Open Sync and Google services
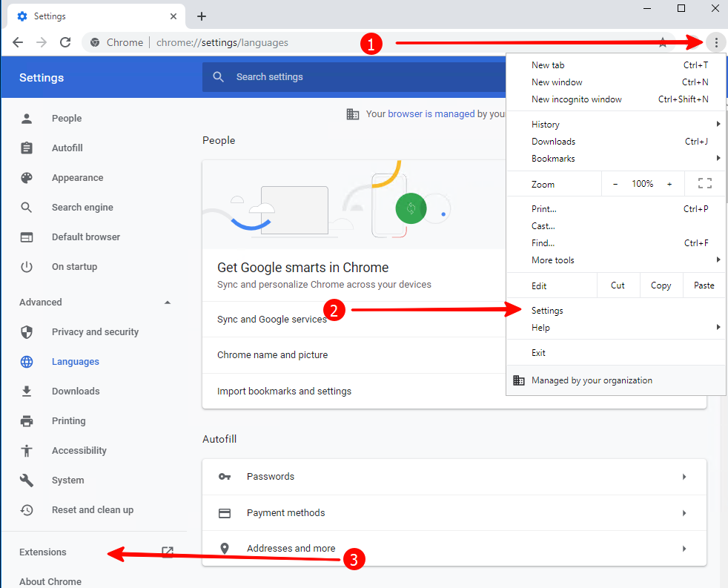Image resolution: width=728 pixels, height=588 pixels. click(x=354, y=320)
